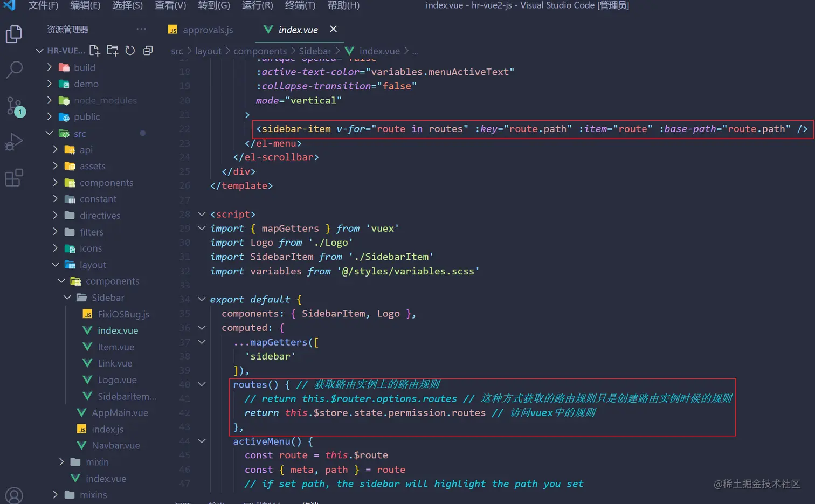Open the Explorer view in activity bar
This screenshot has height=504, width=815.
[x=13, y=34]
